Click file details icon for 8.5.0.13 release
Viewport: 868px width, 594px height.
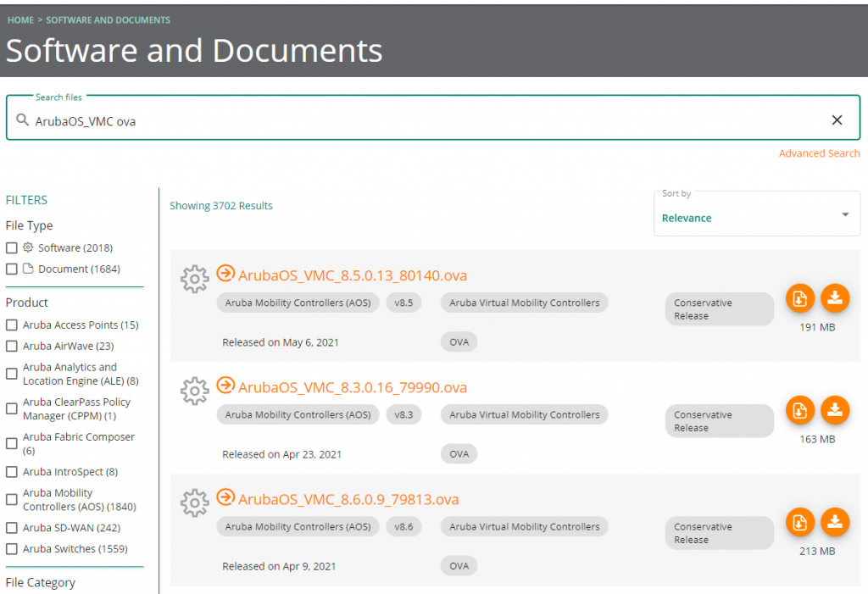[x=799, y=298]
